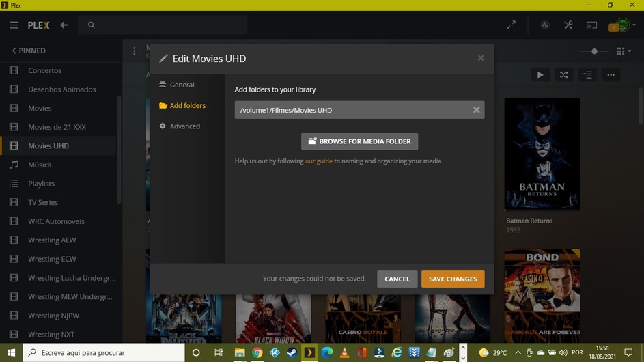
Task: Click the add to playlist icon
Action: (x=587, y=74)
